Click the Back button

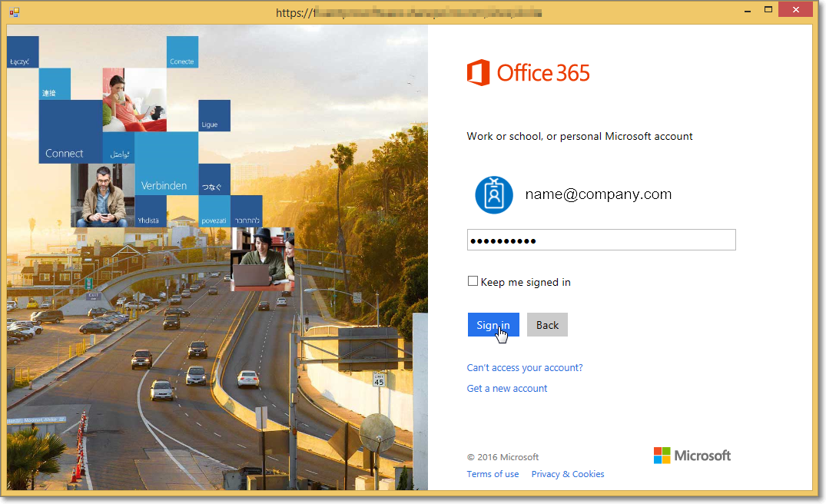547,324
